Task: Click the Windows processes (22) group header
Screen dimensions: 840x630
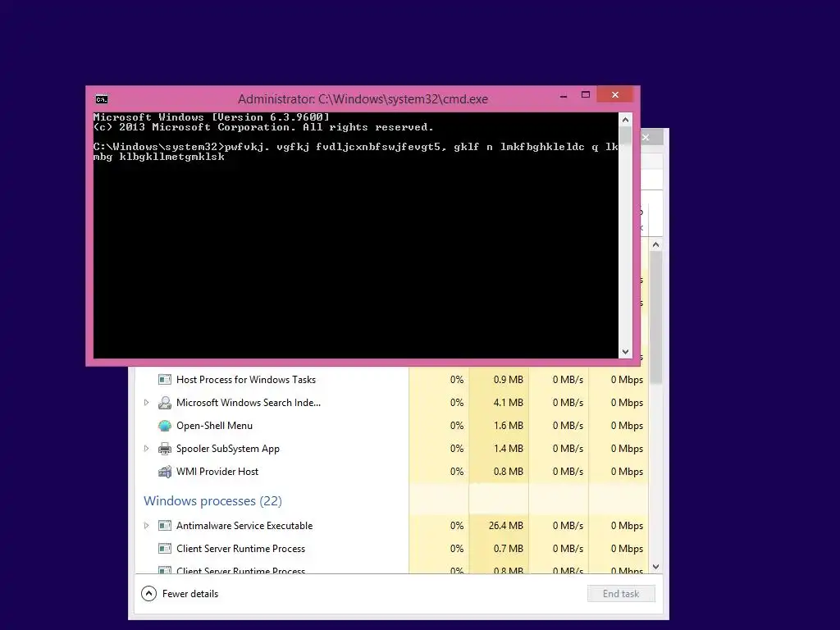Action: (x=212, y=501)
